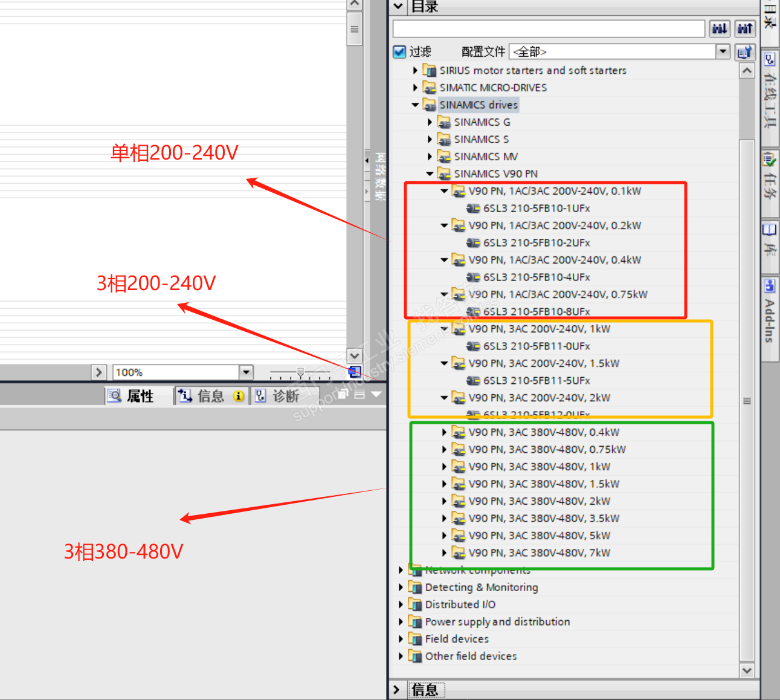Click the overview navigation icon beside zoom slider
Image resolution: width=780 pixels, height=700 pixels.
click(x=355, y=372)
